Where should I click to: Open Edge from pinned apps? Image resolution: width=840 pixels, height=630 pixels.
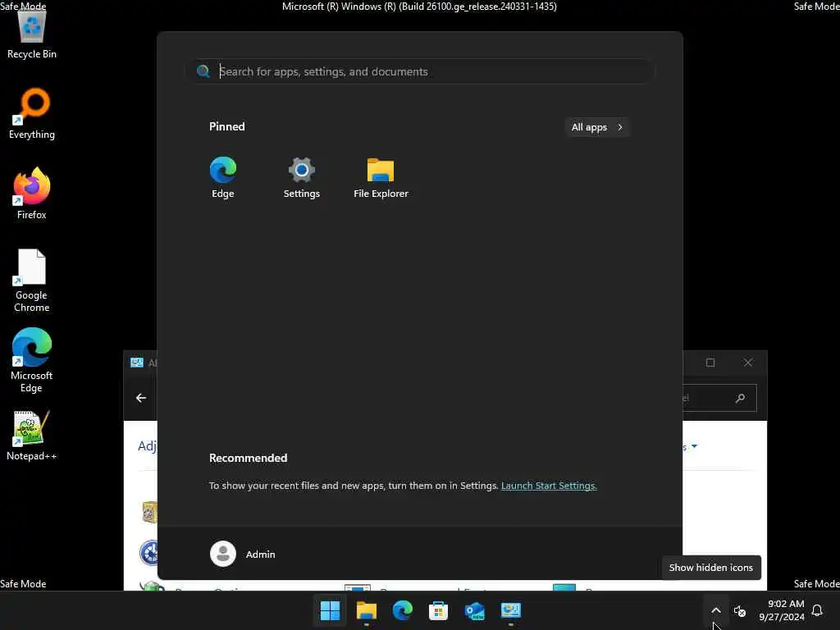point(223,178)
